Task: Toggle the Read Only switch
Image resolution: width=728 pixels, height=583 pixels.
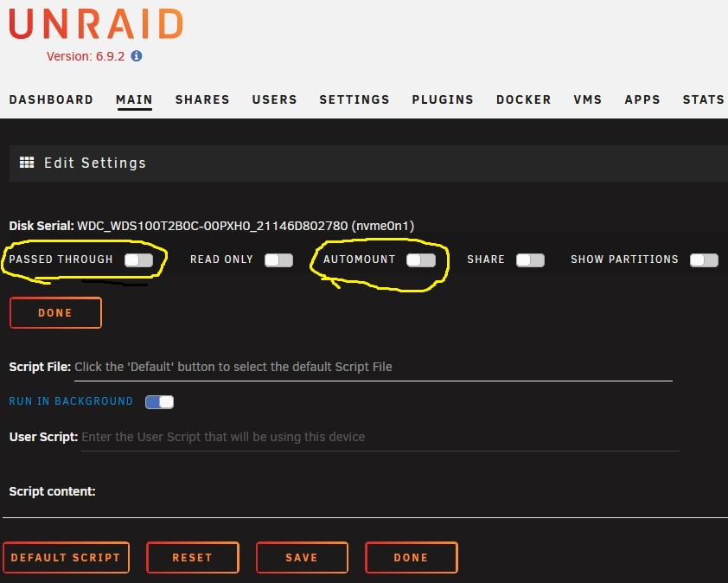Action: [278, 259]
